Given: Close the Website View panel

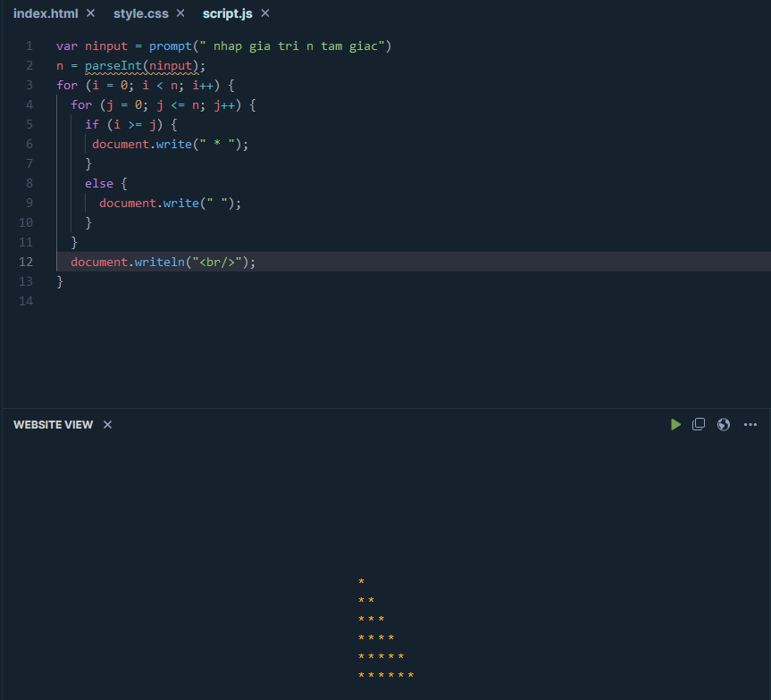Looking at the screenshot, I should pyautogui.click(x=107, y=424).
